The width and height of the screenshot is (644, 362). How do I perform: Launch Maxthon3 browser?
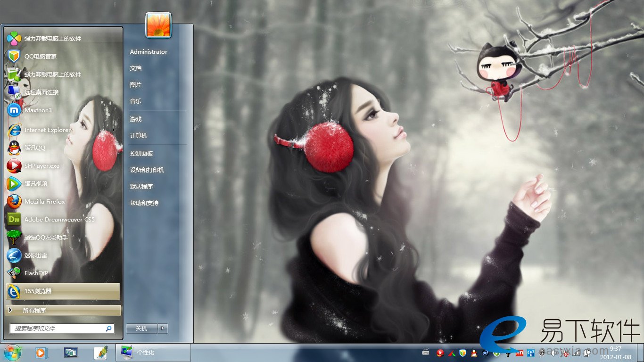(x=38, y=110)
